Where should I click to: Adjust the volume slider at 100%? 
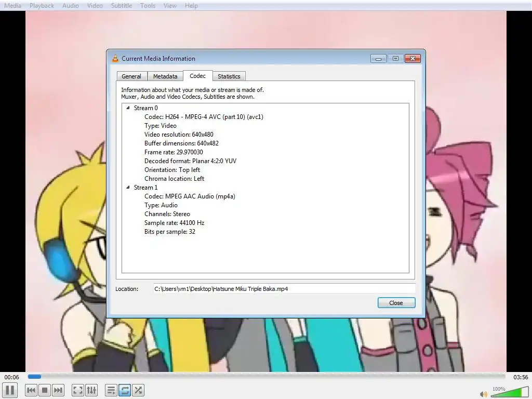point(510,392)
